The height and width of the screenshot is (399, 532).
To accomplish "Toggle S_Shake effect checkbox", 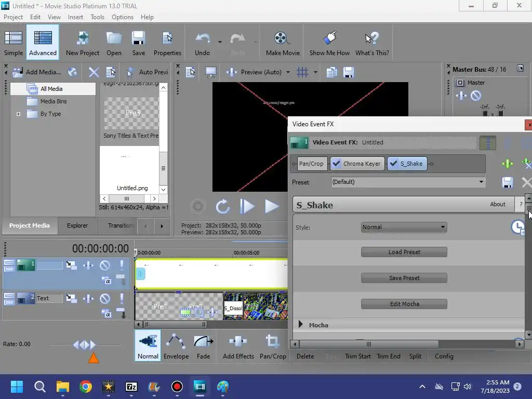I will click(394, 164).
